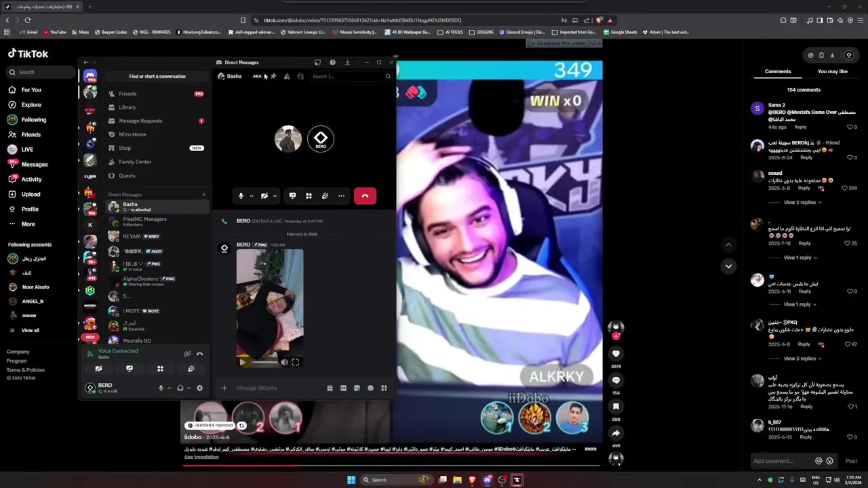
Task: Open the sticker picker in message bar
Action: click(x=357, y=388)
